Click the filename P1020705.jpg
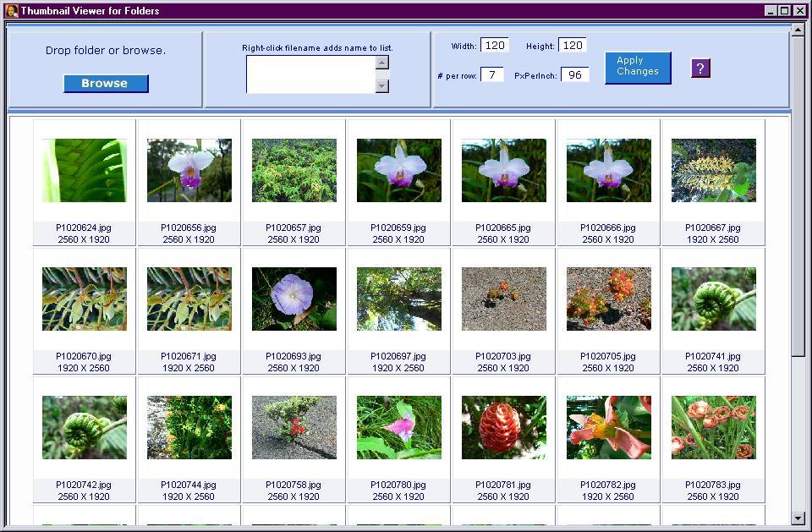The image size is (812, 532). click(608, 356)
